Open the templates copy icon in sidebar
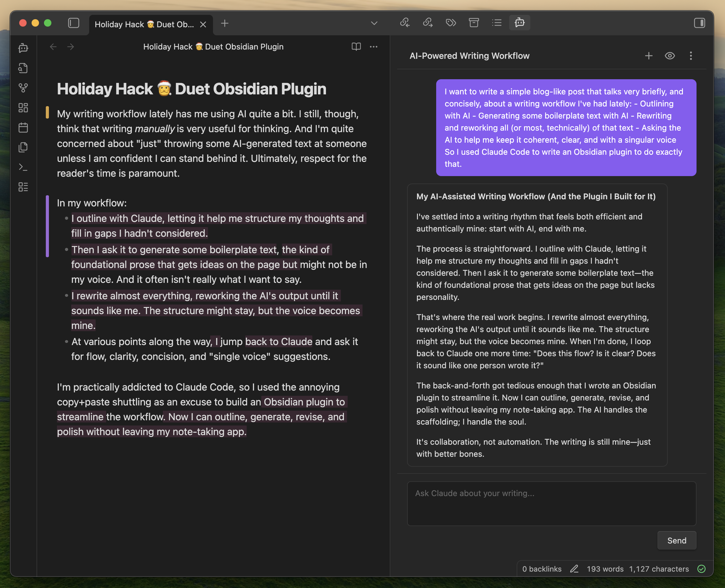Image resolution: width=725 pixels, height=588 pixels. point(23,147)
